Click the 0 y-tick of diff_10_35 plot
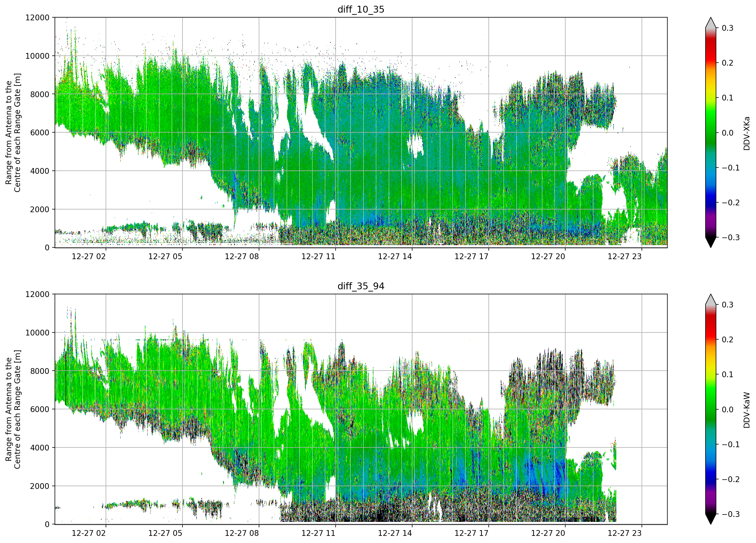The width and height of the screenshot is (756, 543). click(x=47, y=248)
